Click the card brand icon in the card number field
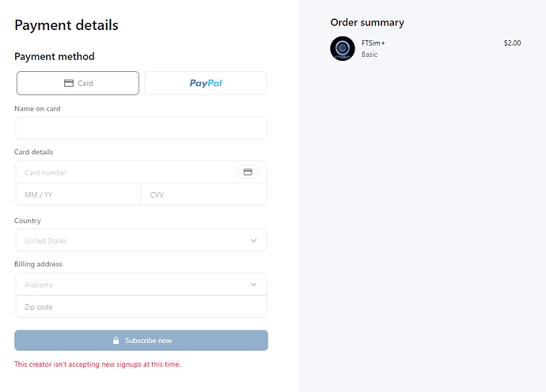The height and width of the screenshot is (392, 546). tap(248, 172)
